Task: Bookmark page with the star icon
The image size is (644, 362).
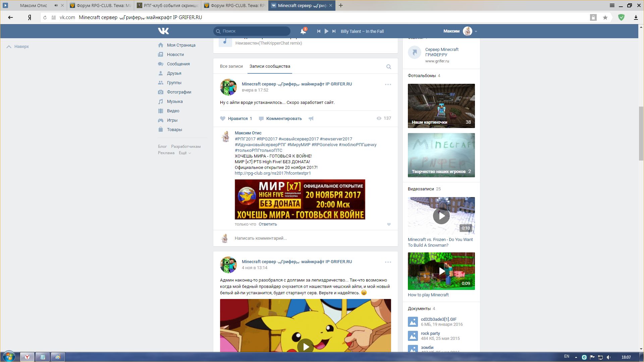Action: (605, 17)
